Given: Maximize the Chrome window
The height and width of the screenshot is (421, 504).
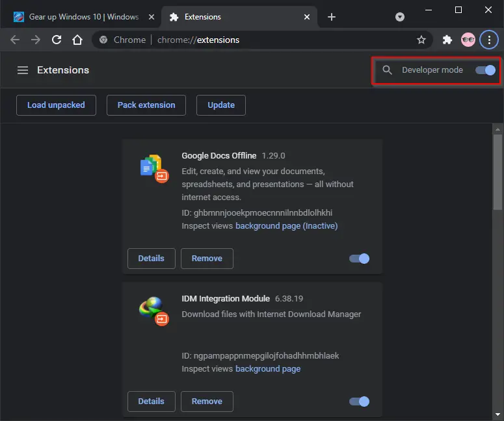Looking at the screenshot, I should click(458, 10).
